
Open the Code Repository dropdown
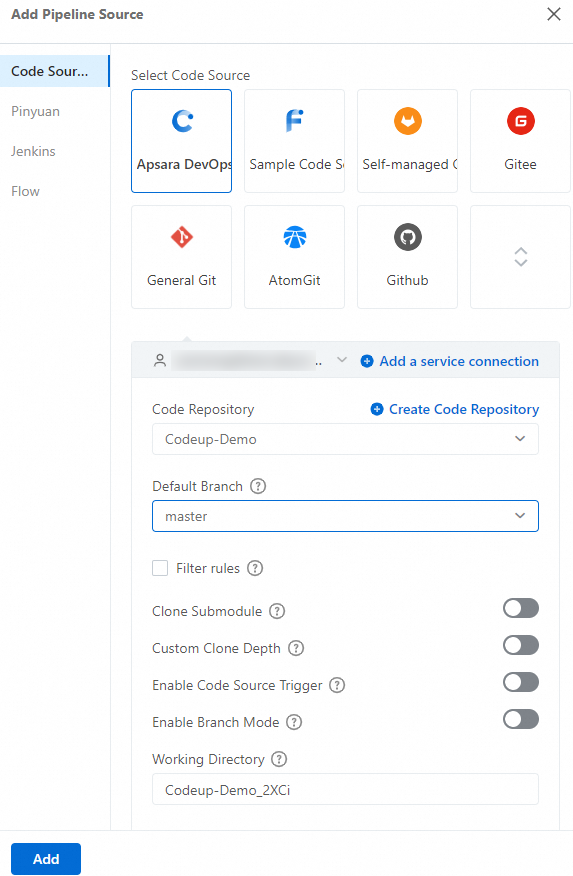click(345, 439)
